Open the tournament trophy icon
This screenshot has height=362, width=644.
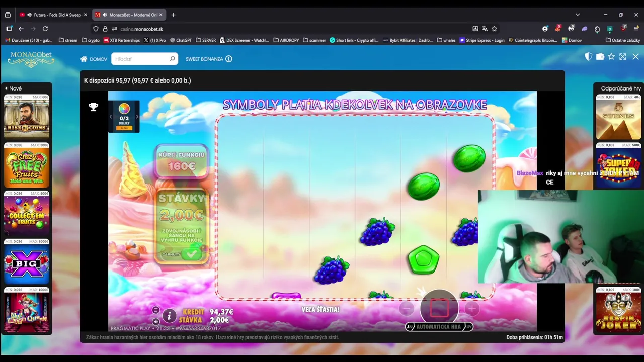coord(93,107)
